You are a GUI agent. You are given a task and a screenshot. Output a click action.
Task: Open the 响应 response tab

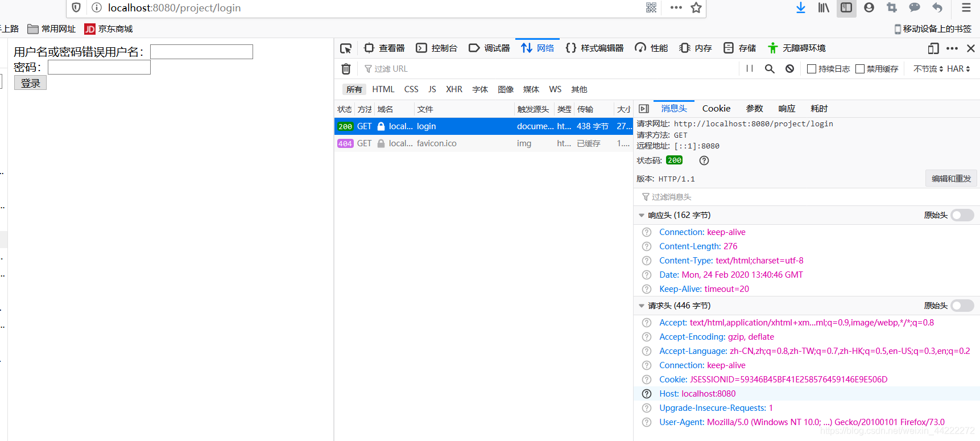(787, 109)
